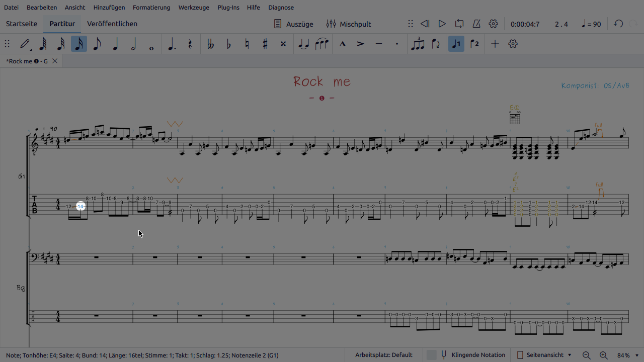Toggle Klingende Notation concert pitch
The image size is (644, 362).
(472, 355)
